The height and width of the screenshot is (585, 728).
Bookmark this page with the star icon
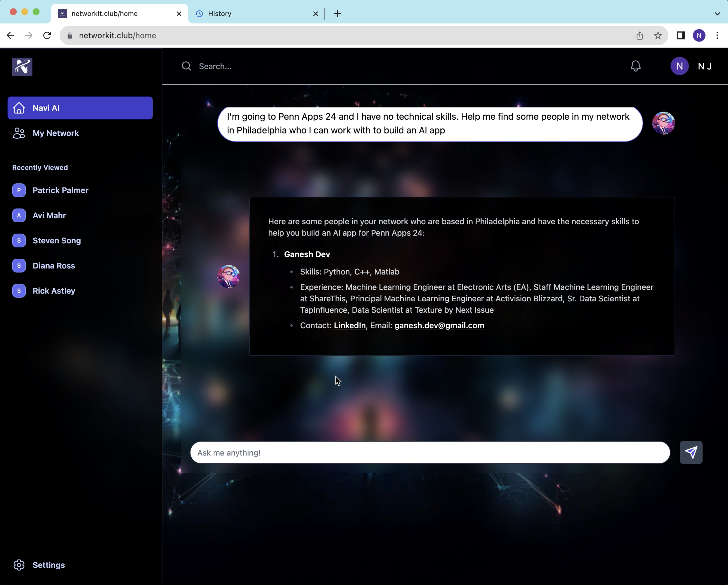[657, 36]
